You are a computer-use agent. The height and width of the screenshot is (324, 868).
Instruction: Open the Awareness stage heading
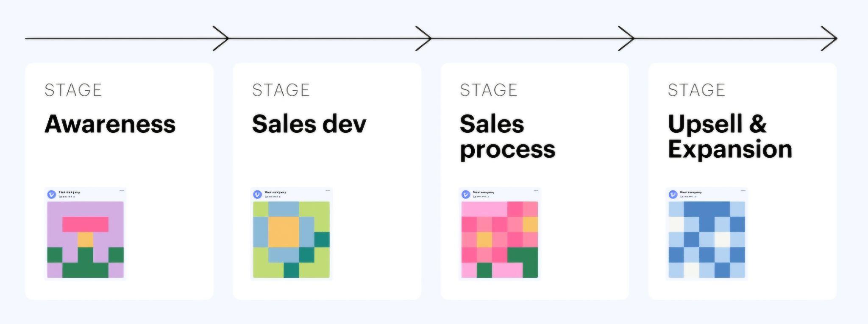[110, 124]
